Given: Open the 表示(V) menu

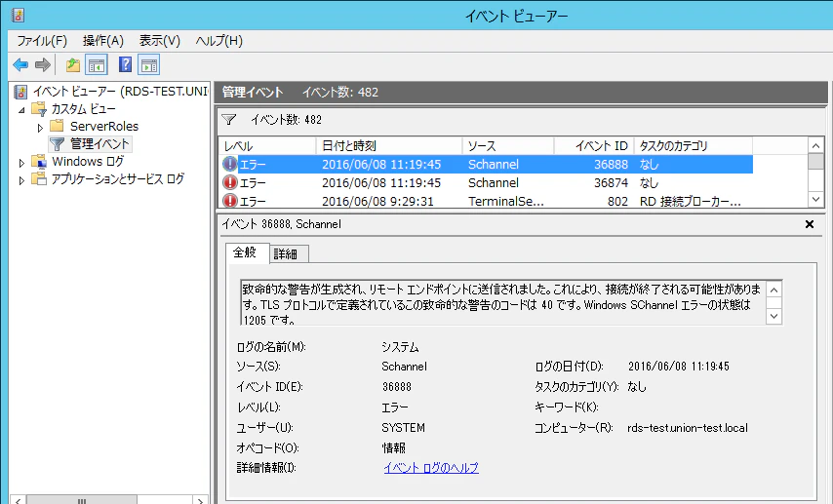Looking at the screenshot, I should pos(160,41).
